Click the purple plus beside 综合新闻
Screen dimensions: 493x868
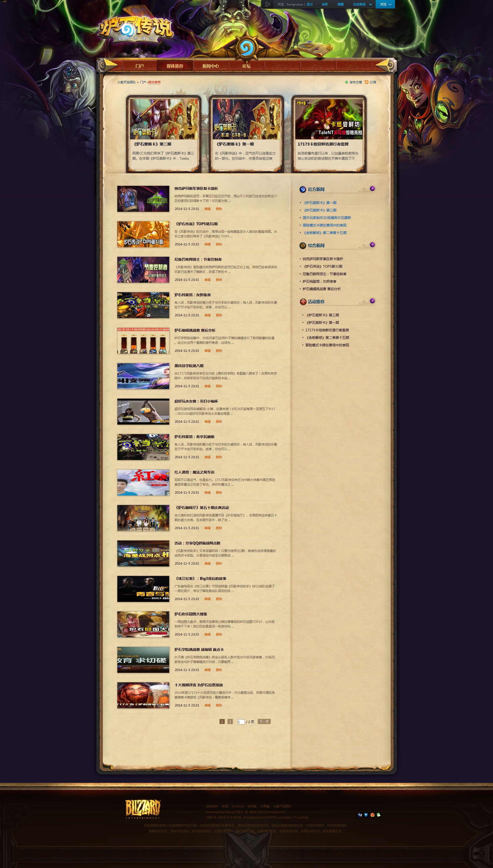pyautogui.click(x=372, y=245)
